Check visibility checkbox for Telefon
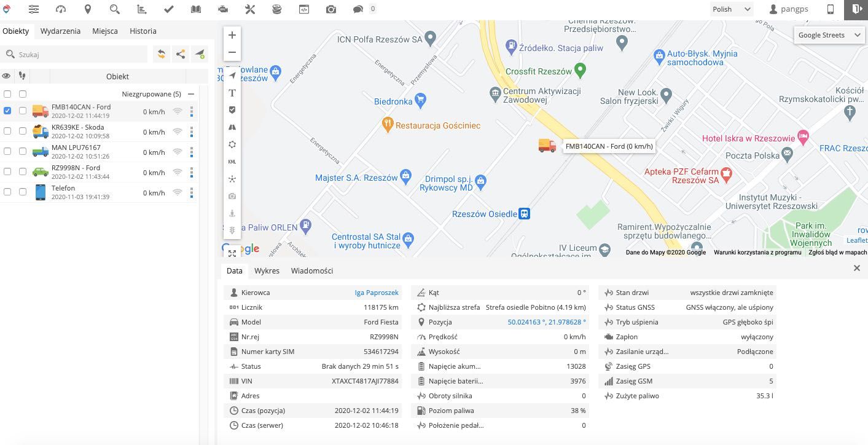Viewport: 868px width, 445px height. (7, 192)
